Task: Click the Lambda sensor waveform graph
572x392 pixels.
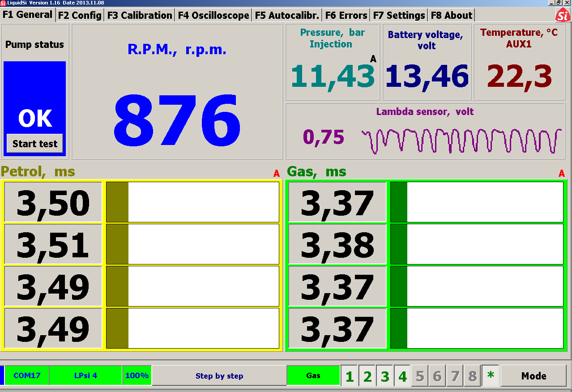Action: click(x=461, y=141)
